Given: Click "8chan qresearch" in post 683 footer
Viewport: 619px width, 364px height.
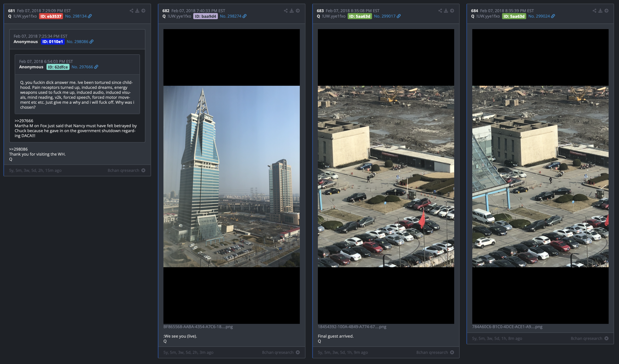Looking at the screenshot, I should click(x=432, y=352).
